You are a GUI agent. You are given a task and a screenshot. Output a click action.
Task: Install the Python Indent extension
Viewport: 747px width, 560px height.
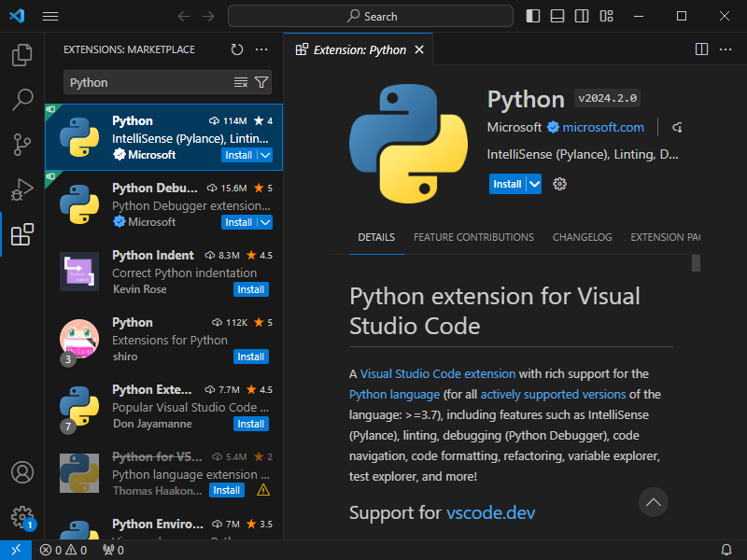coord(250,289)
